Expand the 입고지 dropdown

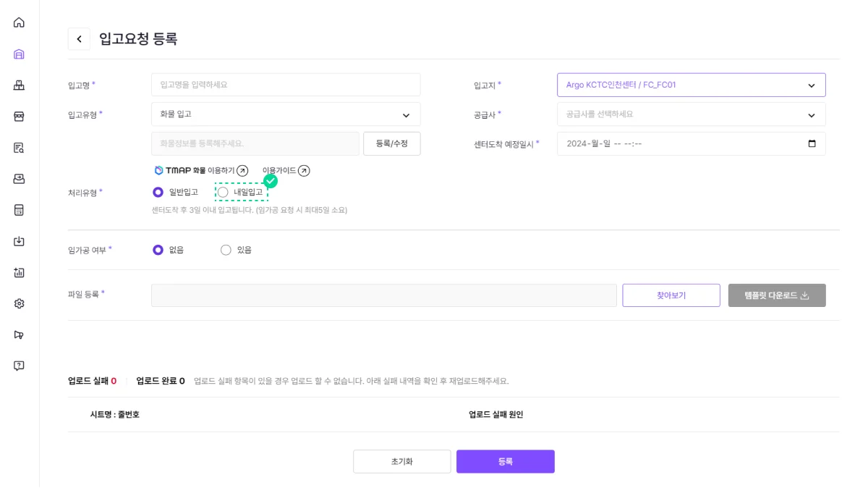click(691, 85)
